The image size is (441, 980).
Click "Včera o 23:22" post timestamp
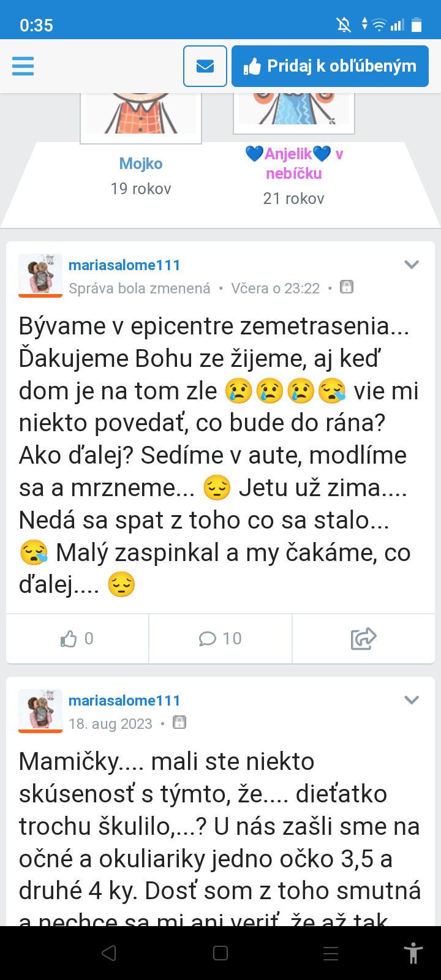point(275,288)
